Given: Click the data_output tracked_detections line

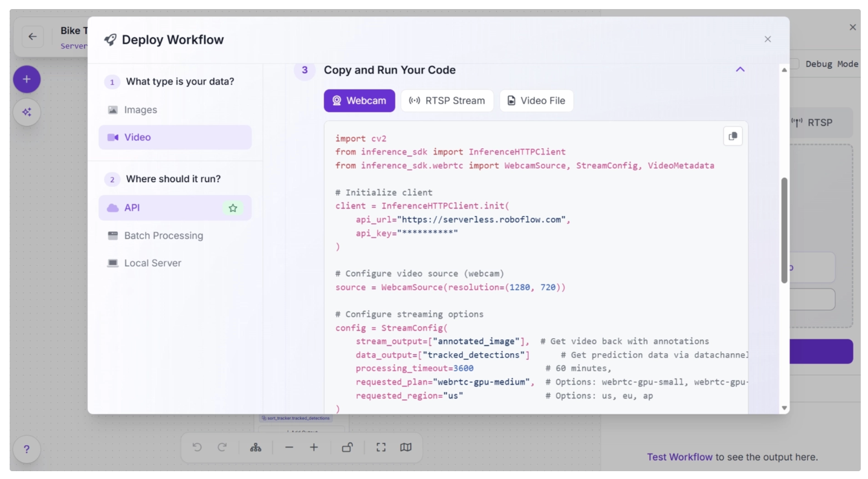Looking at the screenshot, I should click(442, 355).
